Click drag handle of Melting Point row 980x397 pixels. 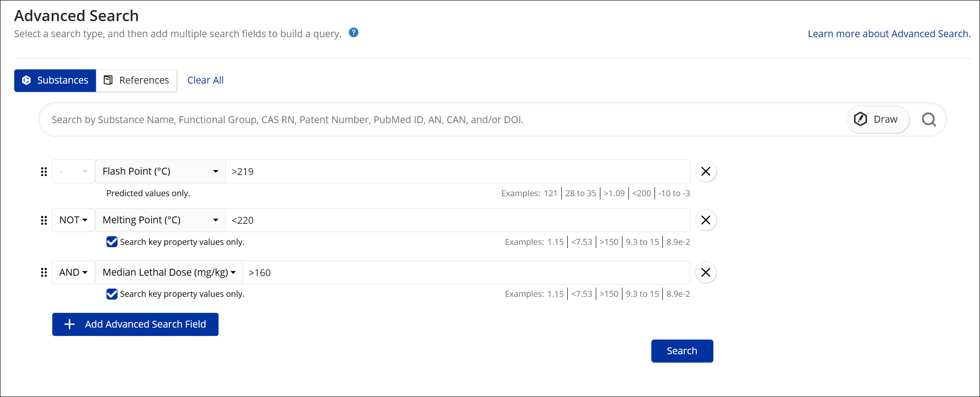tap(44, 220)
